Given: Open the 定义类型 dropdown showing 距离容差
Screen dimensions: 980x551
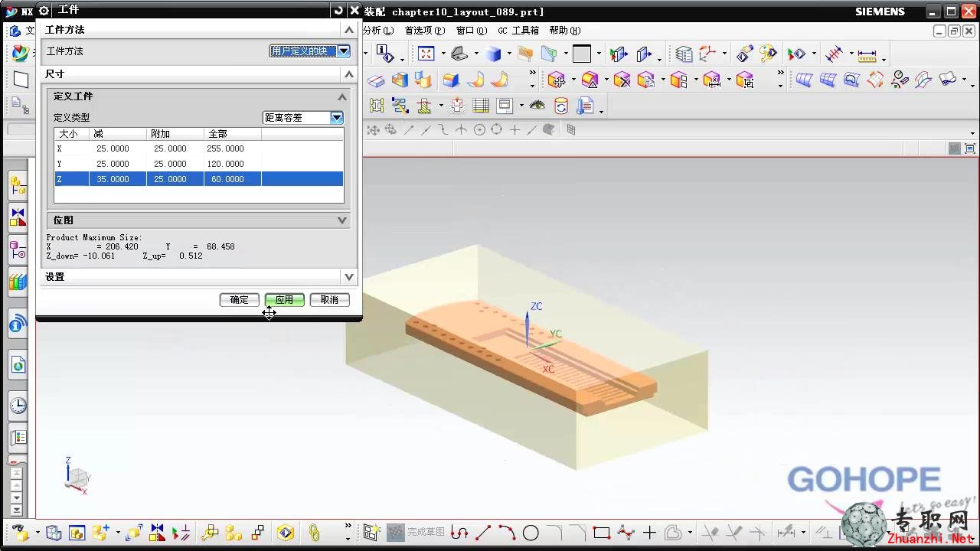Looking at the screenshot, I should (337, 117).
